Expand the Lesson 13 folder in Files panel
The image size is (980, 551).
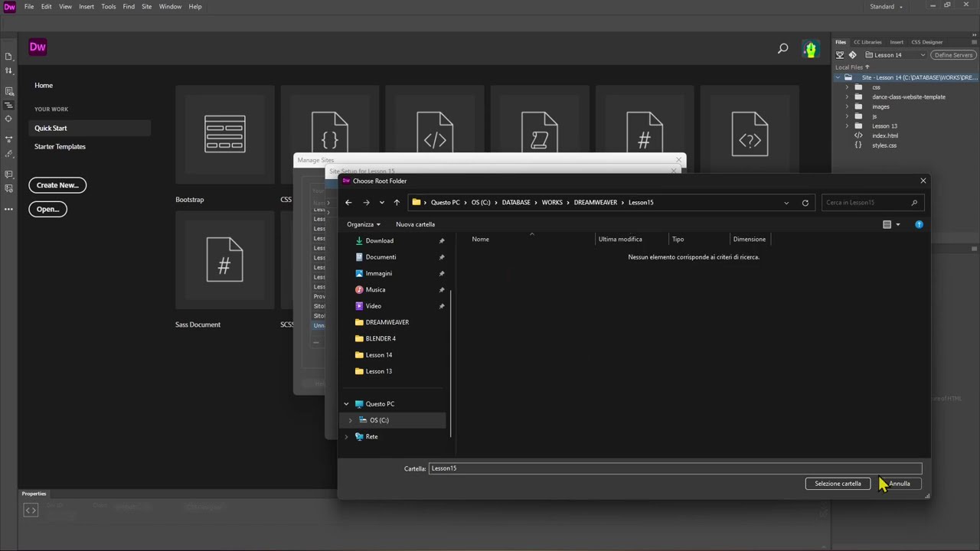847,126
